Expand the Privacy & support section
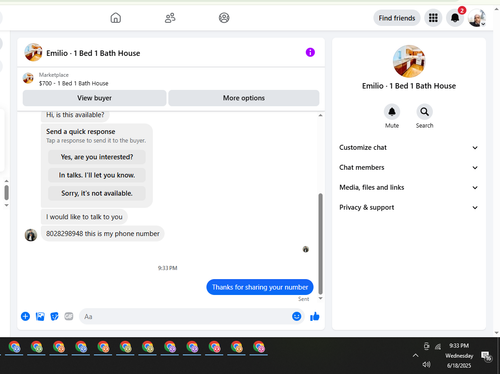 pos(409,208)
